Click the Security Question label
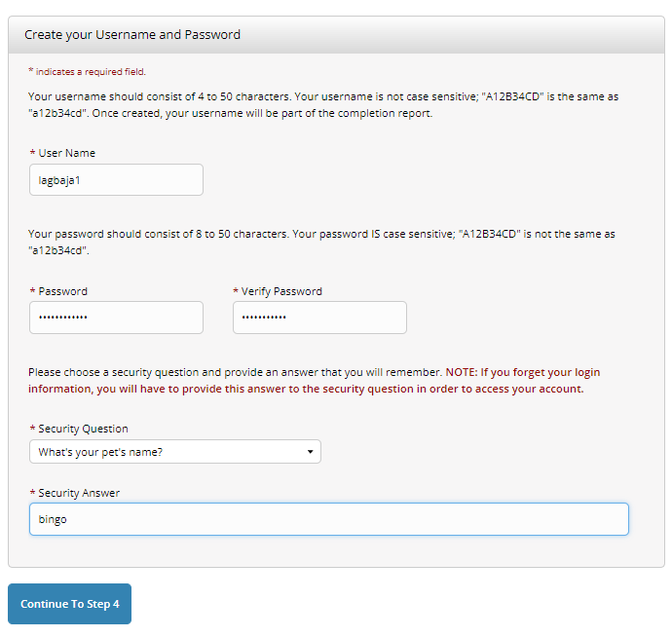The width and height of the screenshot is (672, 637). tap(83, 429)
